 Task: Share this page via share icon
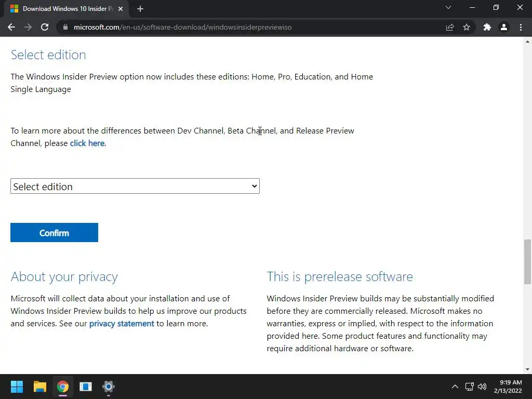[450, 27]
